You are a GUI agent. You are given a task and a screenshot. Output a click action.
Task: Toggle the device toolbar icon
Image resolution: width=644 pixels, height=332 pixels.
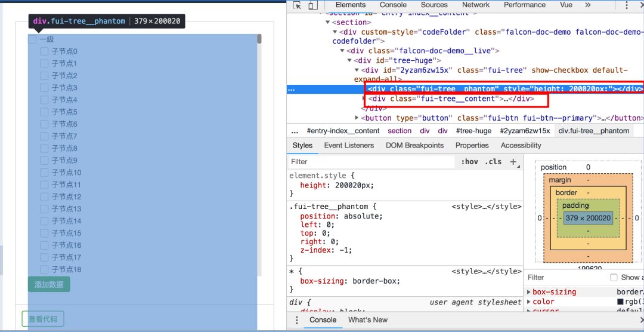[313, 5]
